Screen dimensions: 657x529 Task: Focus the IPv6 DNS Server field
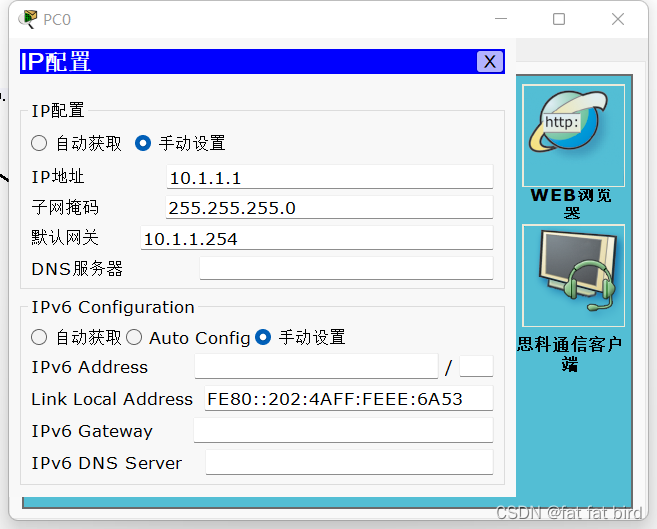coord(349,462)
